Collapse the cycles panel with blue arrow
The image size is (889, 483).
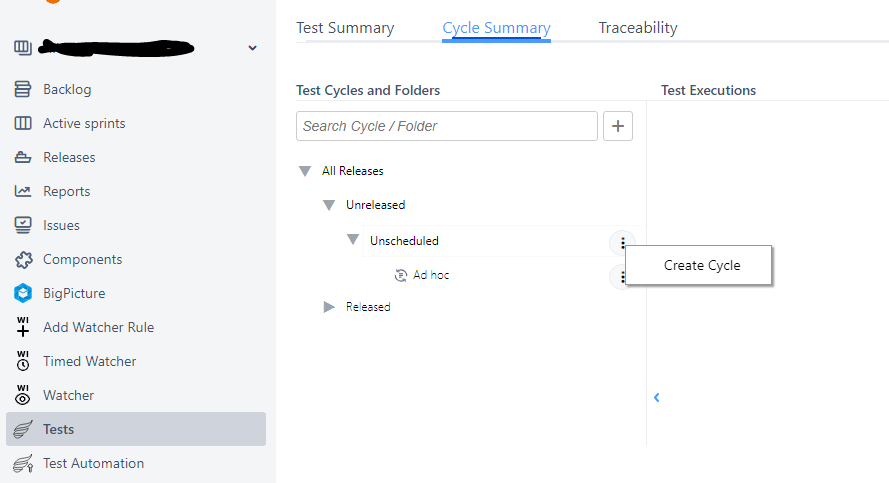(x=657, y=397)
